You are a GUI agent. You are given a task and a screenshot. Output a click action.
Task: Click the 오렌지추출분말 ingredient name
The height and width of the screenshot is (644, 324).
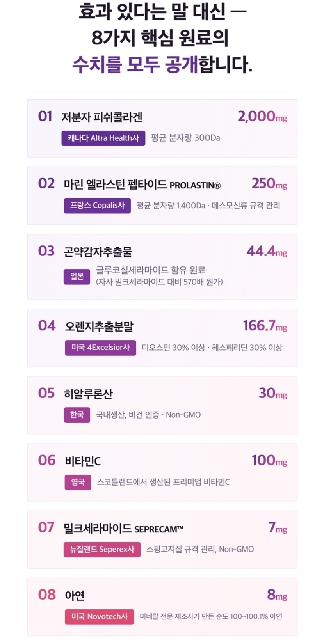(99, 326)
